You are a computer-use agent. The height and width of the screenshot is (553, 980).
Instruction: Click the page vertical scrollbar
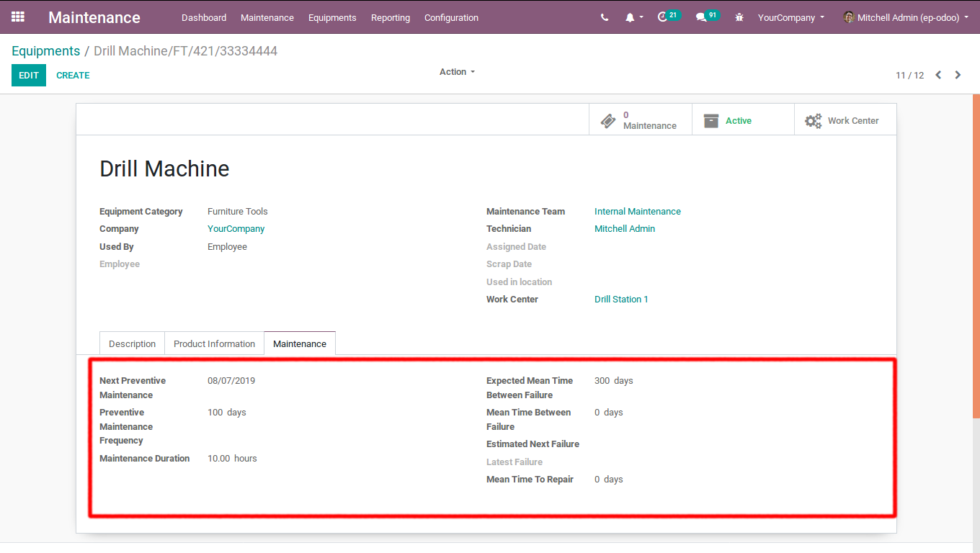[976, 256]
